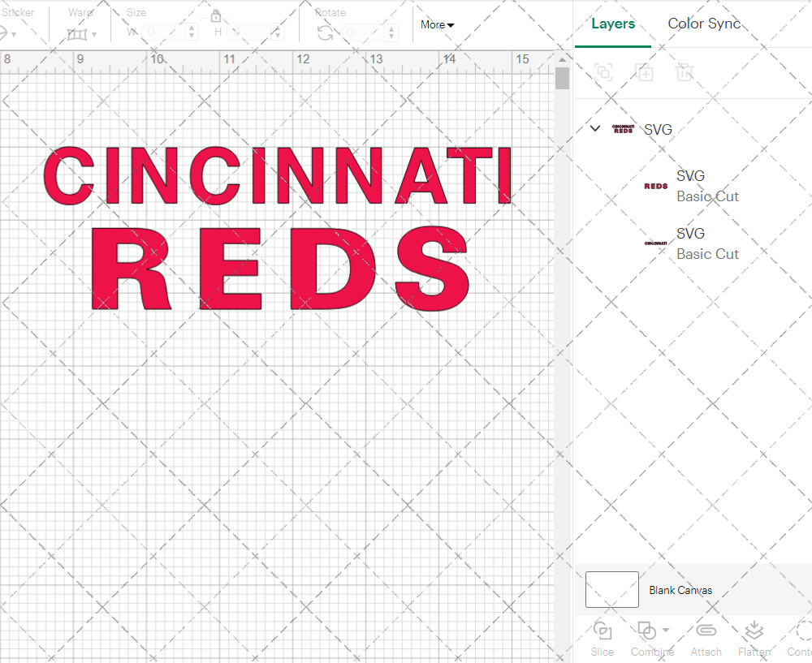Click the Blank Canvas color swatch
The image size is (812, 663).
click(611, 590)
